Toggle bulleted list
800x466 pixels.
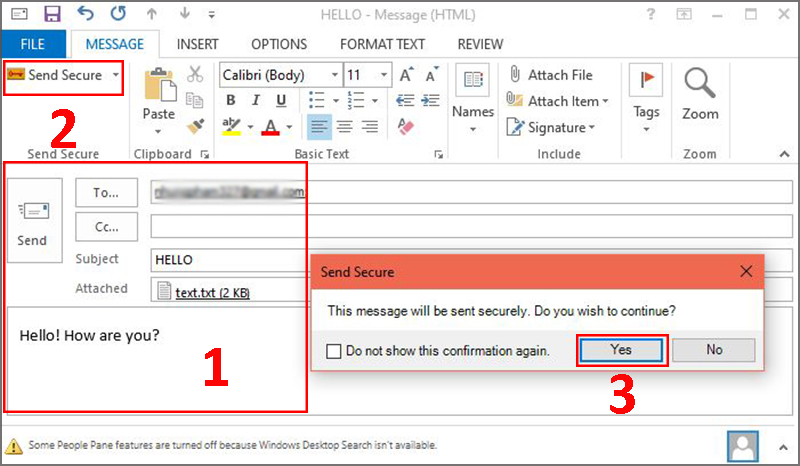[x=316, y=100]
